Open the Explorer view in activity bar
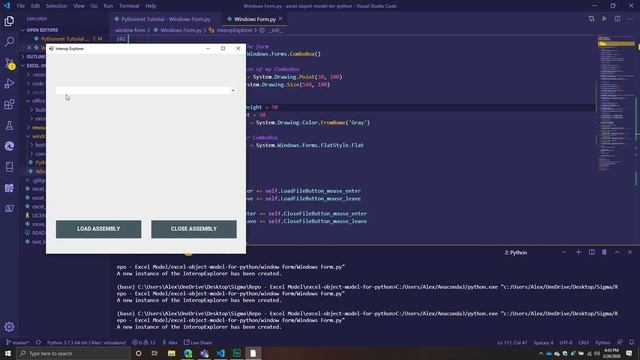This screenshot has height=360, width=640. click(9, 21)
